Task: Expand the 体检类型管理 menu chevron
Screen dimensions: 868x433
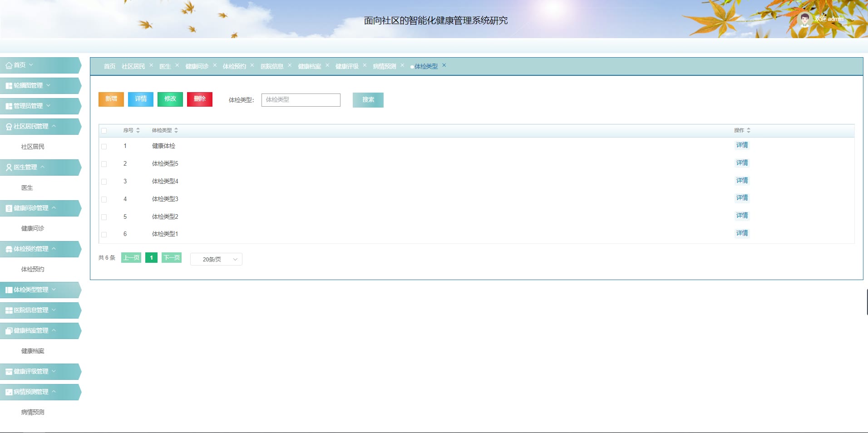Action: click(x=54, y=290)
